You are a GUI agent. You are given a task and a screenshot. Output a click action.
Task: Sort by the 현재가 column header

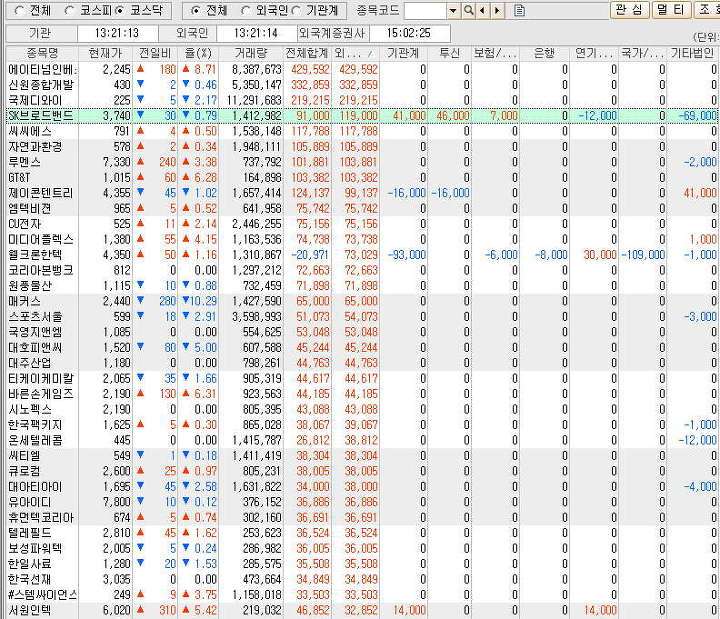(x=105, y=53)
